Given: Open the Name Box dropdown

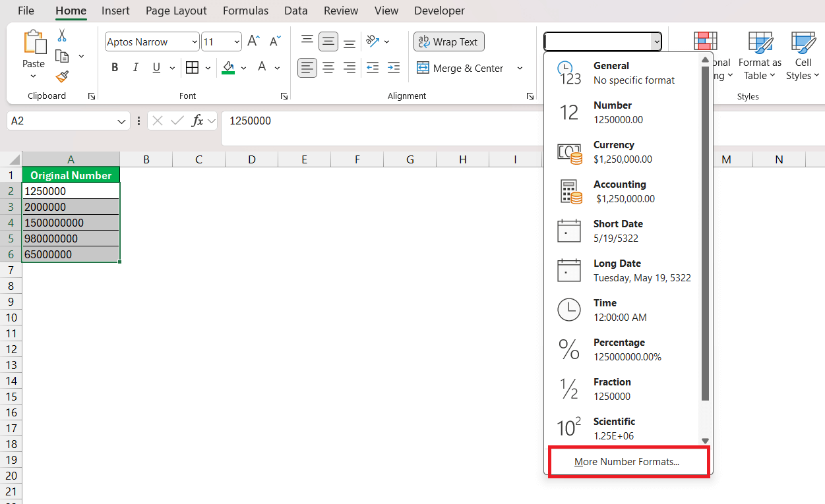Looking at the screenshot, I should (122, 121).
